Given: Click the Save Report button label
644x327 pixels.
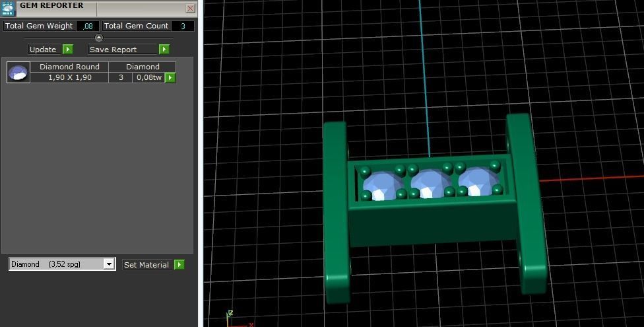Looking at the screenshot, I should pos(123,50).
